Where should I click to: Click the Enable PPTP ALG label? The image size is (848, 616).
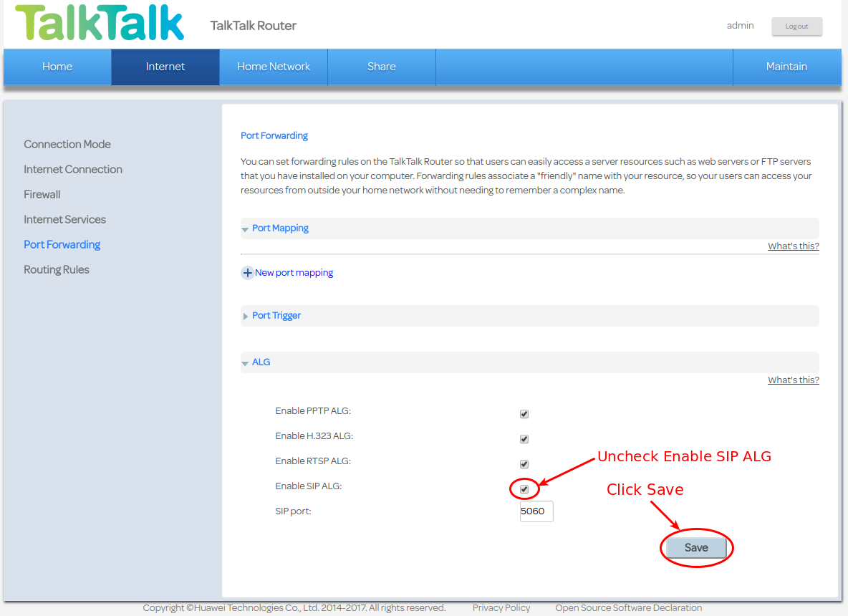(x=313, y=411)
